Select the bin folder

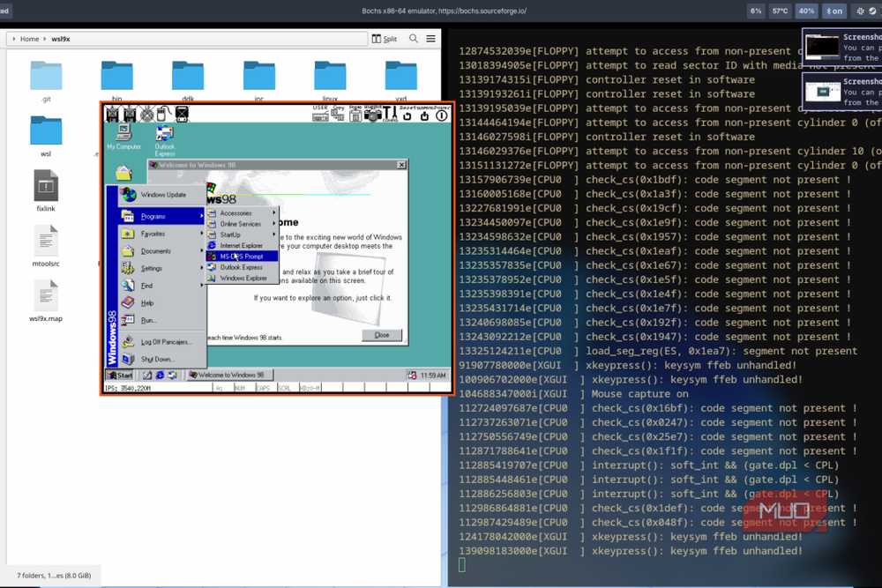117,81
